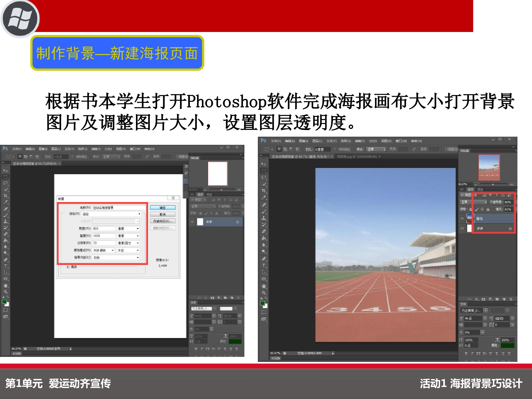Click the dark green foreground swatch beside the track photo
The height and width of the screenshot is (399, 532).
pos(262,303)
